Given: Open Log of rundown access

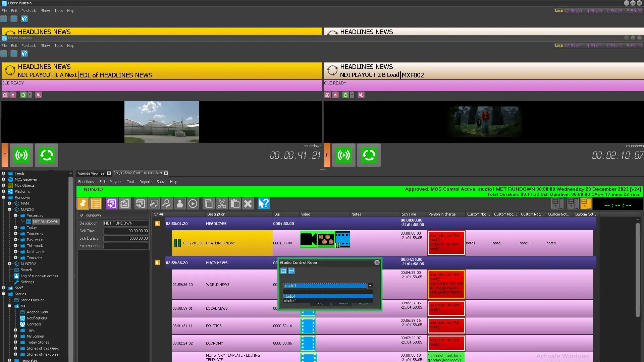Looking at the screenshot, I should 39,276.
